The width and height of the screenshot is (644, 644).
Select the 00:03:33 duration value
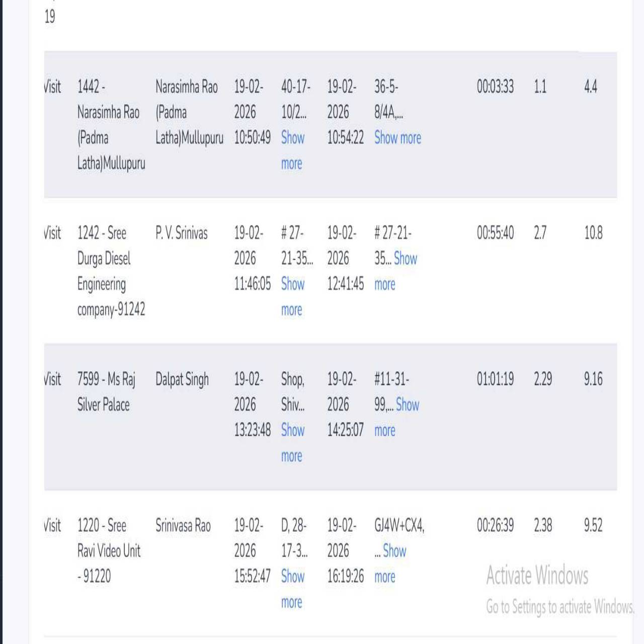[x=495, y=87]
